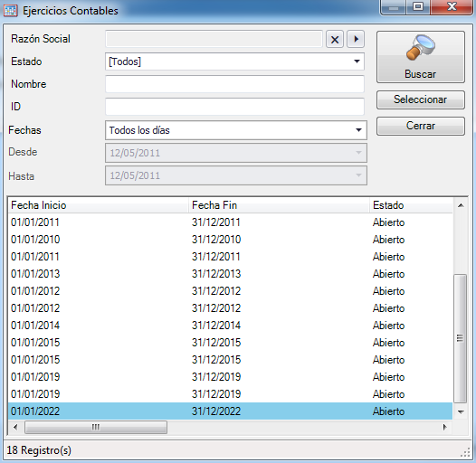Click the Seleccionar button
Viewport: 476px width, 463px height.
(421, 99)
